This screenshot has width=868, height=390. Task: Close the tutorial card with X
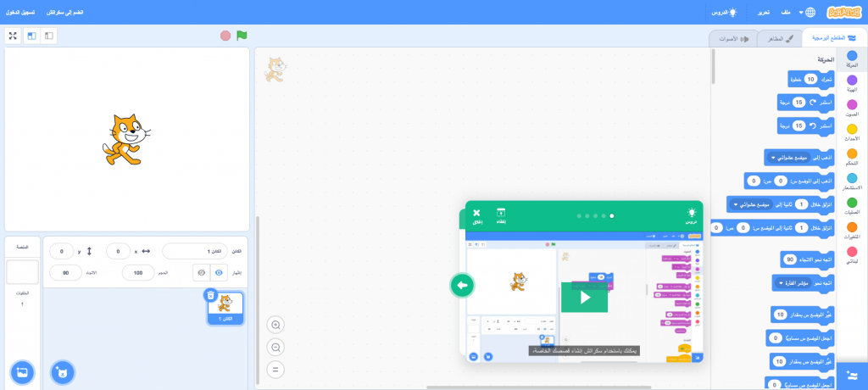[476, 215]
